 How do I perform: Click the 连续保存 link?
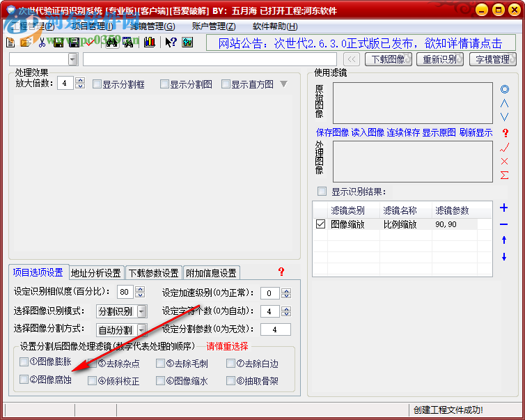point(403,132)
